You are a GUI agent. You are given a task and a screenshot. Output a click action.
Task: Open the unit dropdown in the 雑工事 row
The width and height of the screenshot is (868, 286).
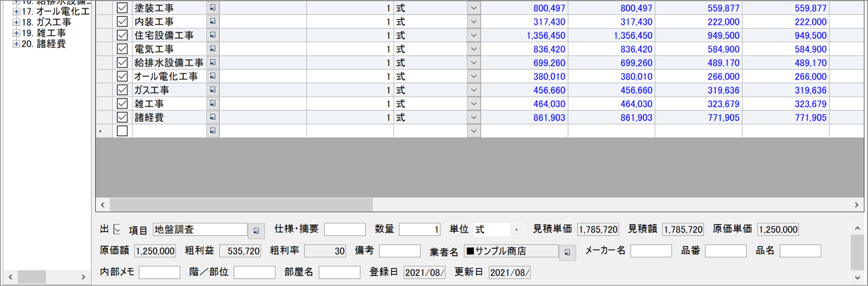(x=473, y=104)
